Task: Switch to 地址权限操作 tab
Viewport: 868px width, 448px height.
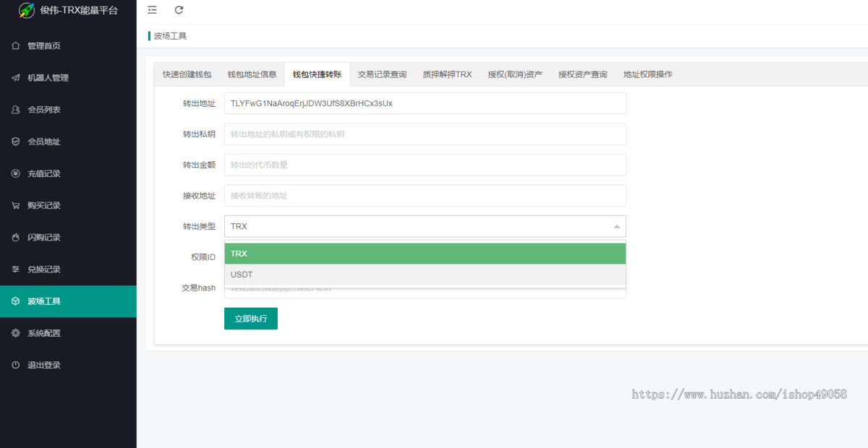Action: [x=648, y=74]
